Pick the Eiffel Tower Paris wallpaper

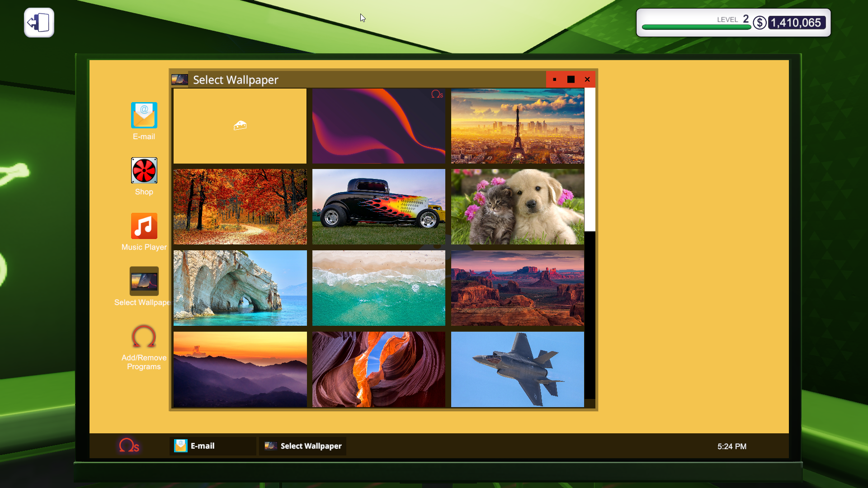(517, 126)
